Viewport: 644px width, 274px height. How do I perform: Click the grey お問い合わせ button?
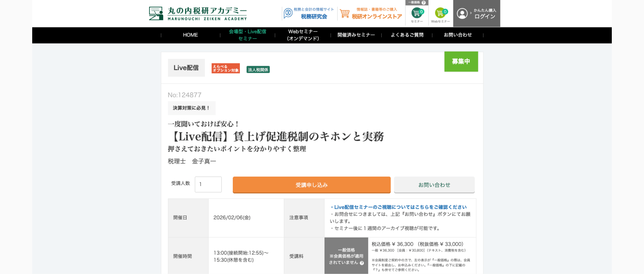434,185
